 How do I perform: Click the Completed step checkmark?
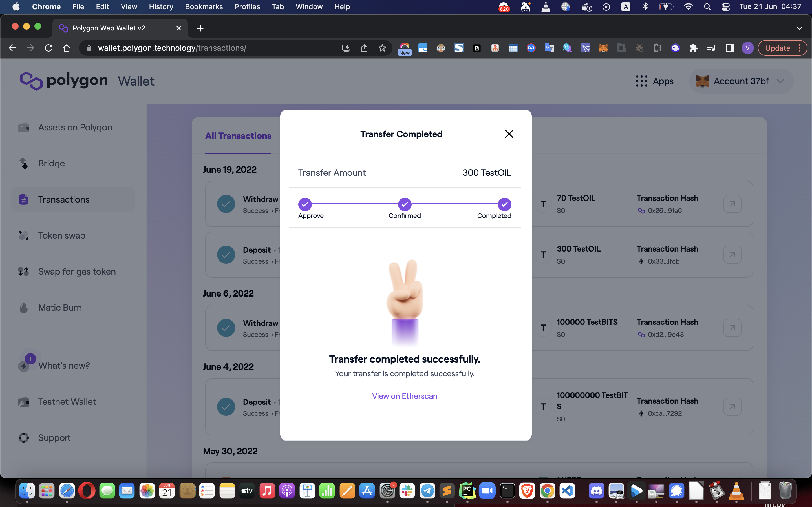coord(504,204)
